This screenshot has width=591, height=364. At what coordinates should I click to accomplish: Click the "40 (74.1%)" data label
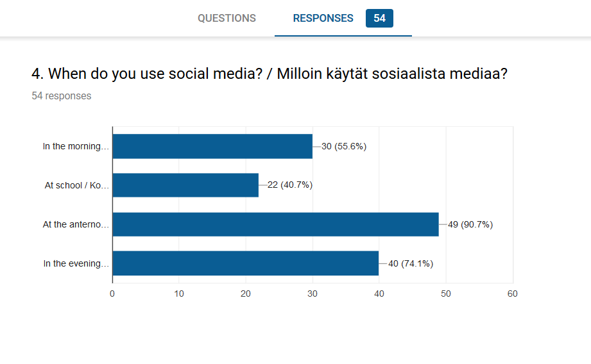411,263
